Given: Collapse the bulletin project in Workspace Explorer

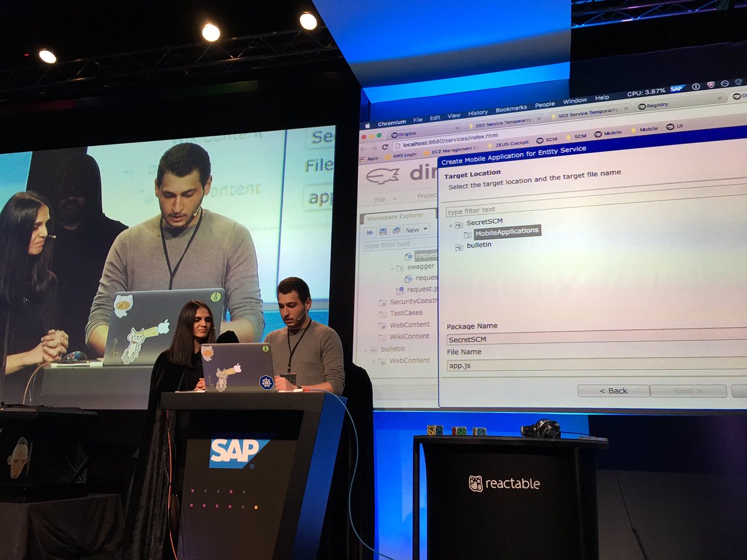Looking at the screenshot, I should point(365,350).
